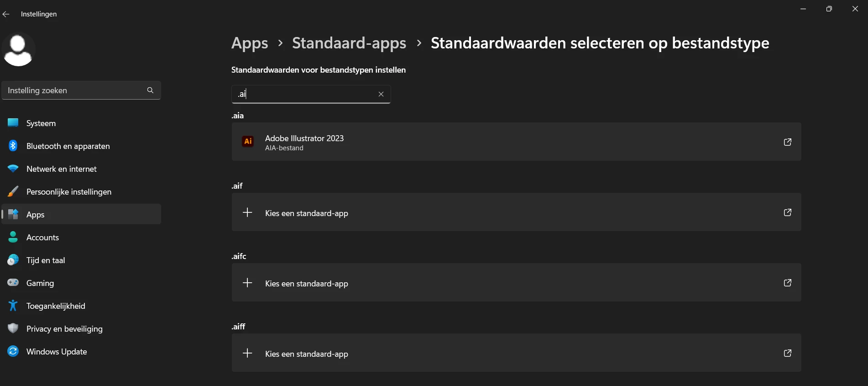Image resolution: width=868 pixels, height=386 pixels.
Task: Click the plus icon in .aifc row
Action: 247,283
